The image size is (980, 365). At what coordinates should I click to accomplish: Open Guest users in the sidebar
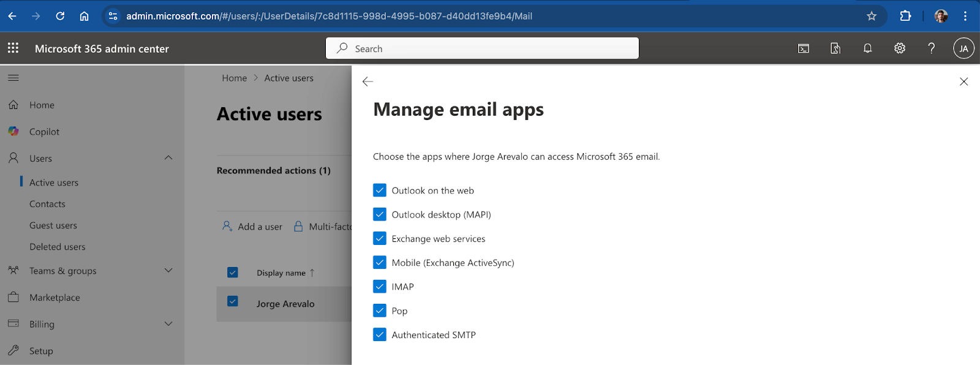[x=53, y=225]
